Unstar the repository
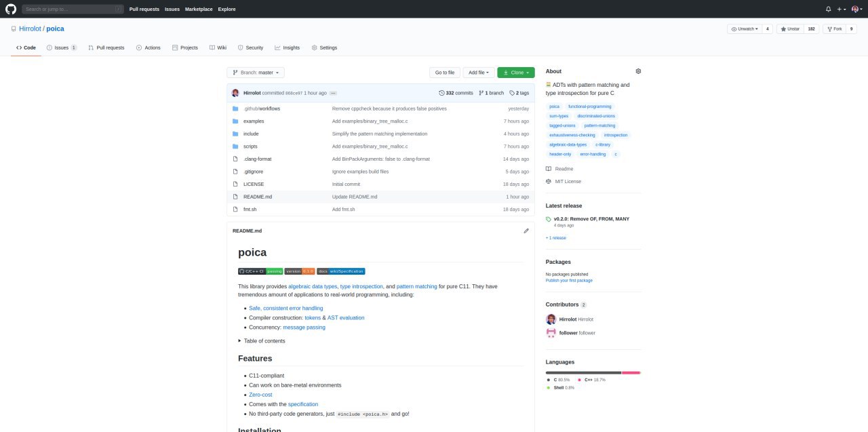 [x=790, y=29]
